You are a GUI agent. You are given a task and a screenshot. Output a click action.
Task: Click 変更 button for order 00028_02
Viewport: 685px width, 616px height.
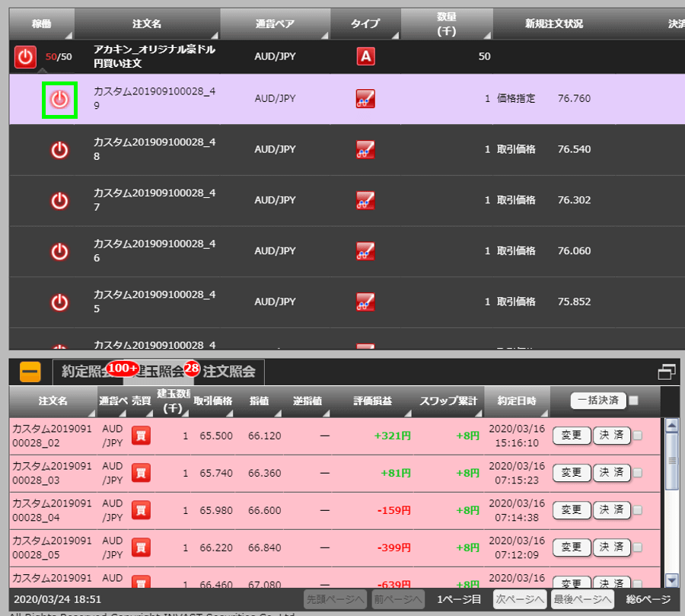coord(571,436)
